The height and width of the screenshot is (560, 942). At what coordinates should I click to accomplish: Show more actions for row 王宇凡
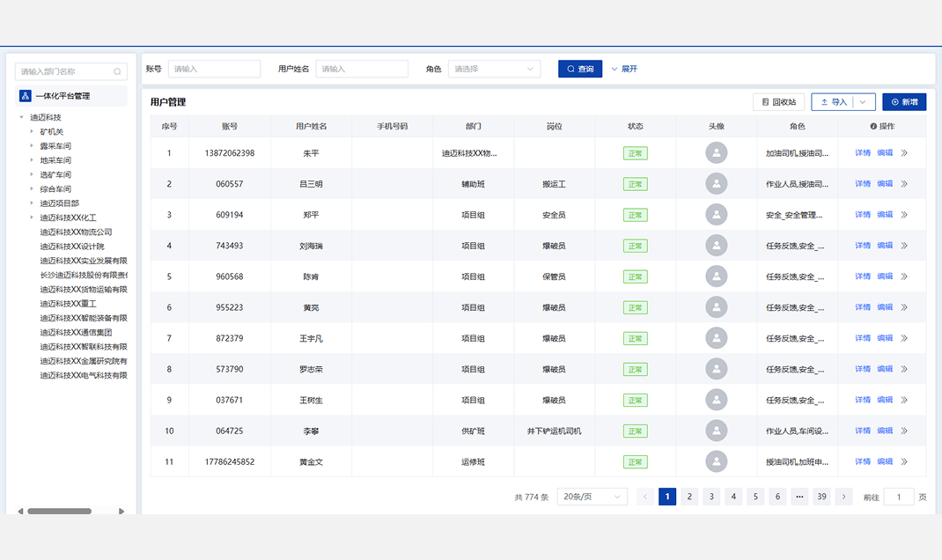pos(904,338)
